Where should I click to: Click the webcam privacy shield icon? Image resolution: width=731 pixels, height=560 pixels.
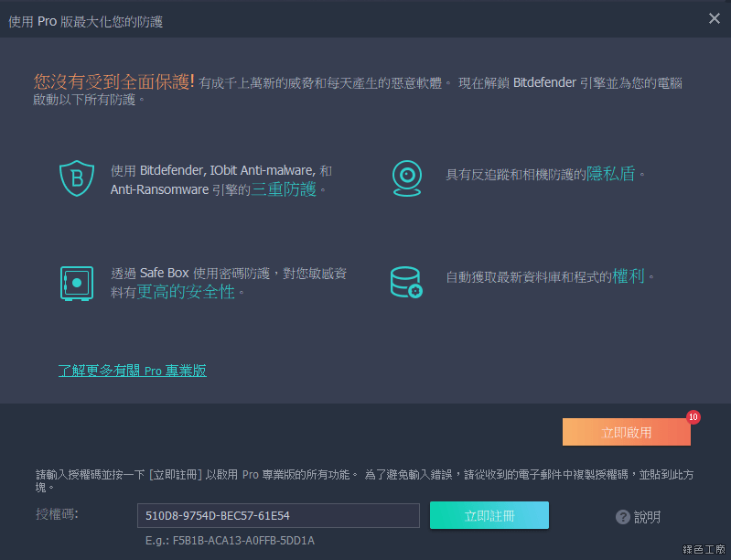(x=407, y=178)
